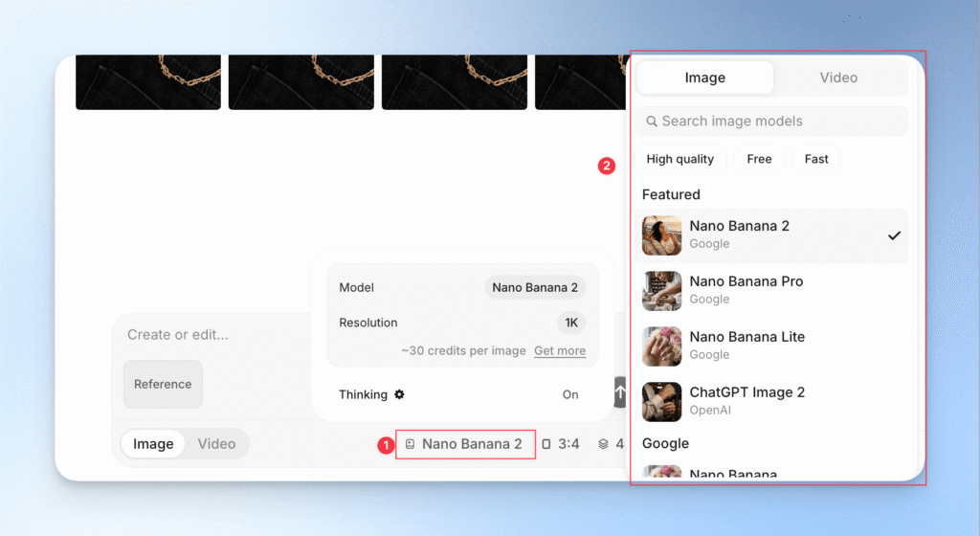Open the second generated chain image

click(x=301, y=82)
